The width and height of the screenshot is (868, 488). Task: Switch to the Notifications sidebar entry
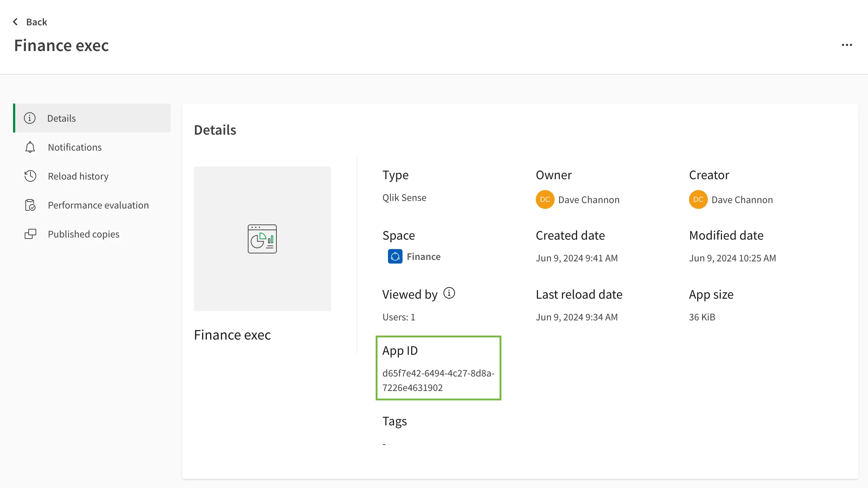pos(75,147)
